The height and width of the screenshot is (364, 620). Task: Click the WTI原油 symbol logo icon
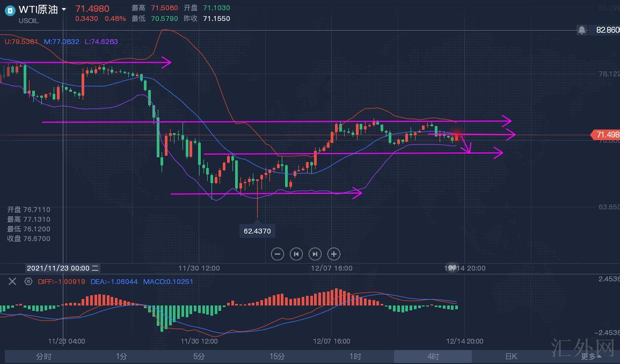pyautogui.click(x=10, y=10)
